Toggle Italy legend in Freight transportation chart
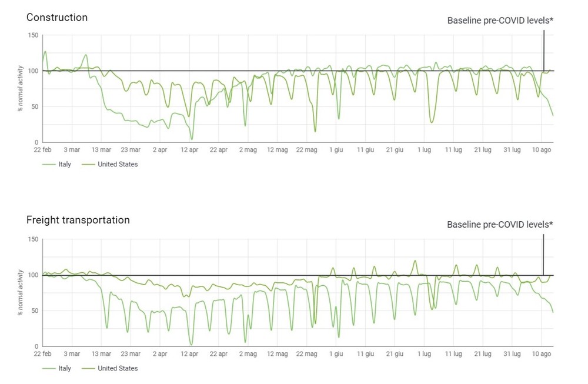Viewport: 588px width, 384px height. click(56, 368)
